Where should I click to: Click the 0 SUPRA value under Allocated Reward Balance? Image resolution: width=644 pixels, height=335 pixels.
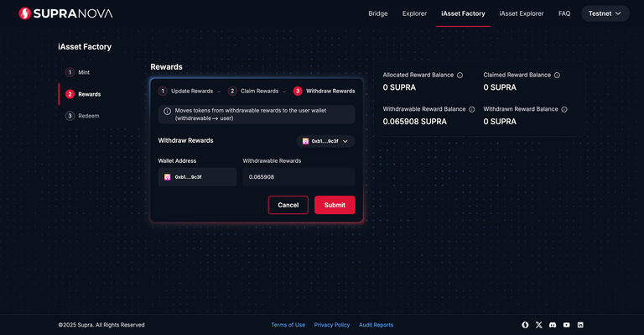click(399, 87)
